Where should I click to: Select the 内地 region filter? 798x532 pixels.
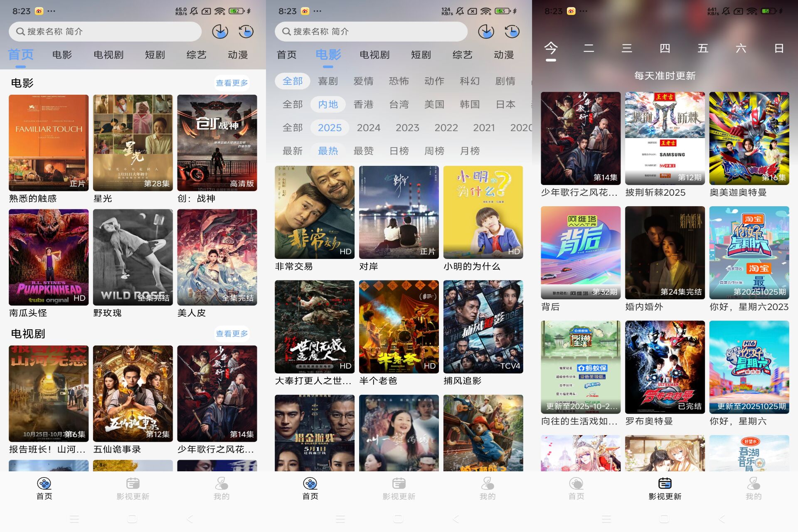tap(328, 104)
